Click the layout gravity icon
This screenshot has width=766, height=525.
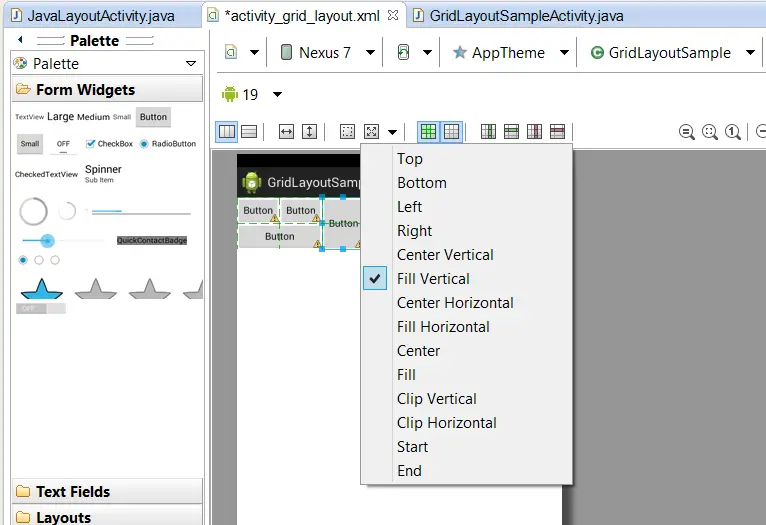[371, 132]
